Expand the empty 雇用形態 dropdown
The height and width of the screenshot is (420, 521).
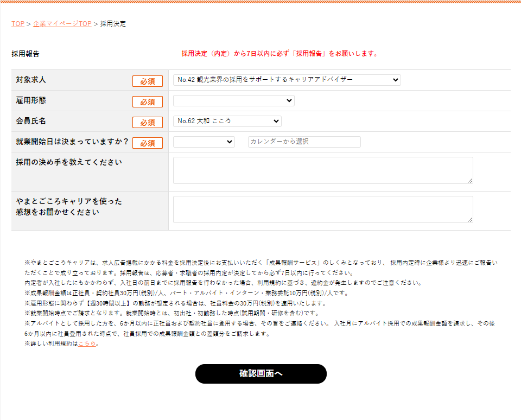(x=233, y=100)
